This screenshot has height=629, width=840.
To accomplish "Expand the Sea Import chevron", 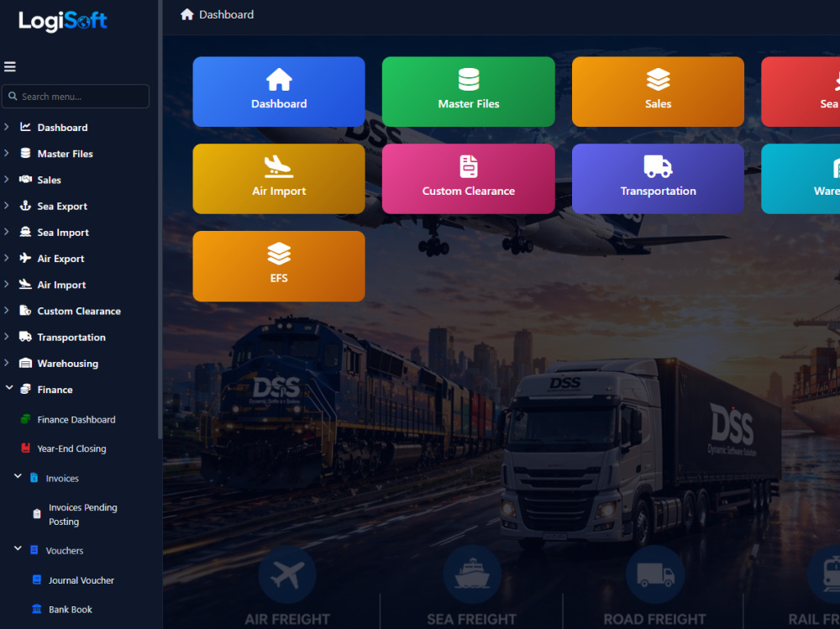I will (7, 232).
